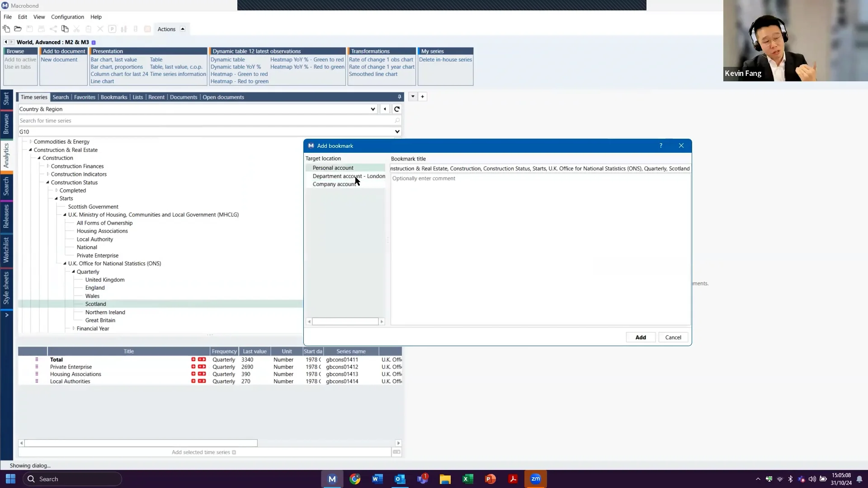Click the horizontal scrollbar under the series list

pos(141,443)
